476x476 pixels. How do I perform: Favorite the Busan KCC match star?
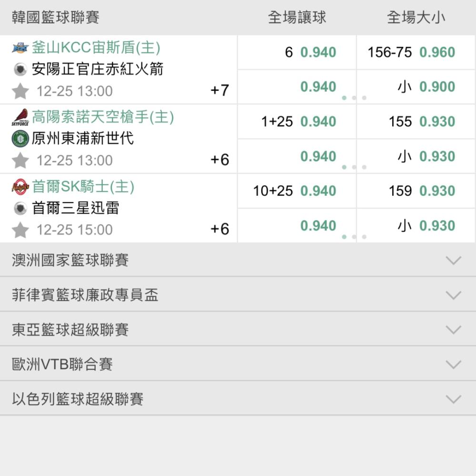[x=20, y=91]
